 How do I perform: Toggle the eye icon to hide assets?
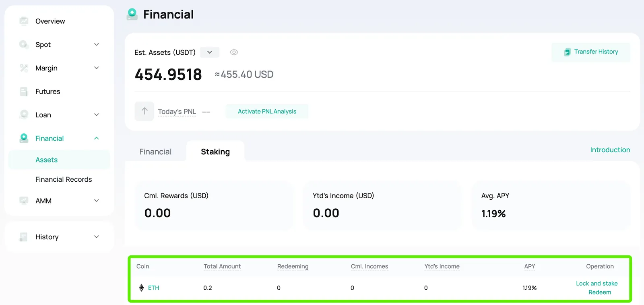(x=234, y=52)
